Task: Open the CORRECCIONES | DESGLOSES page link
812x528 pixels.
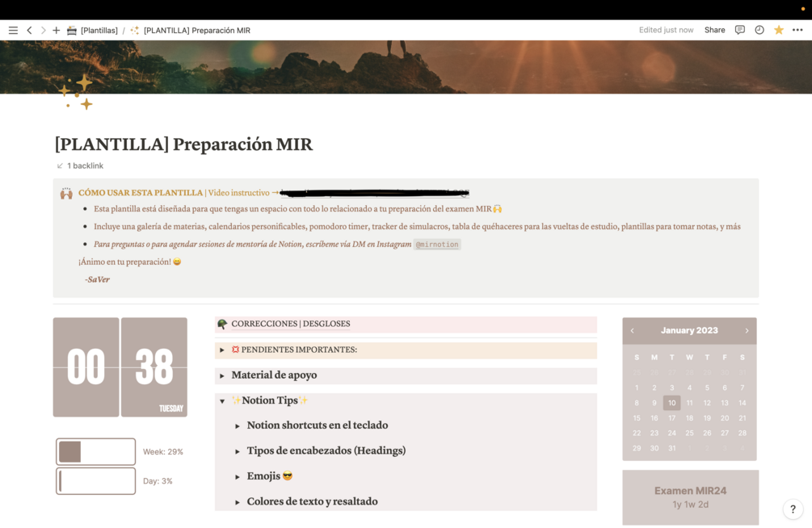Action: click(x=291, y=324)
